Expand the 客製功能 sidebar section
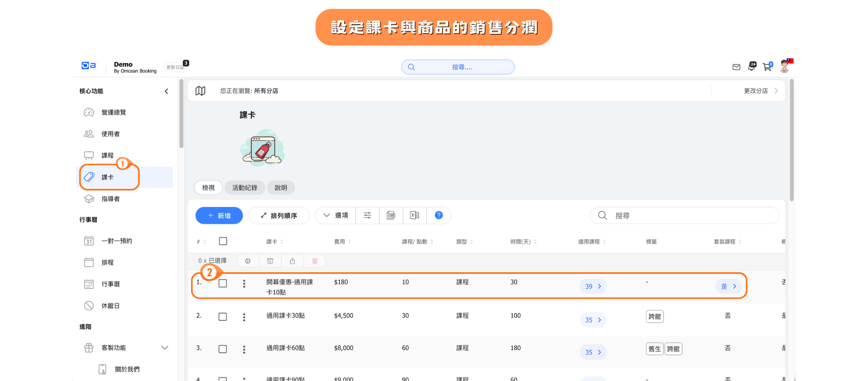Image resolution: width=868 pixels, height=381 pixels. pos(164,348)
